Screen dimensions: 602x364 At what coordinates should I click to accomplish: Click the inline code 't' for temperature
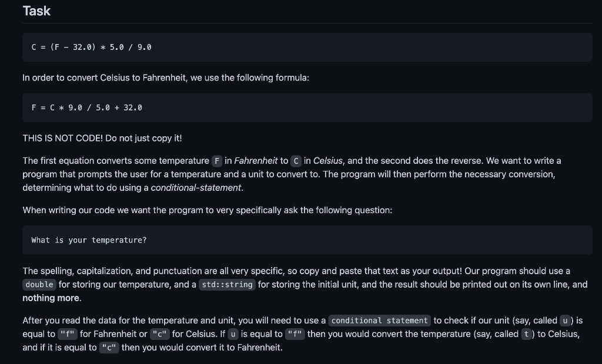(x=526, y=334)
